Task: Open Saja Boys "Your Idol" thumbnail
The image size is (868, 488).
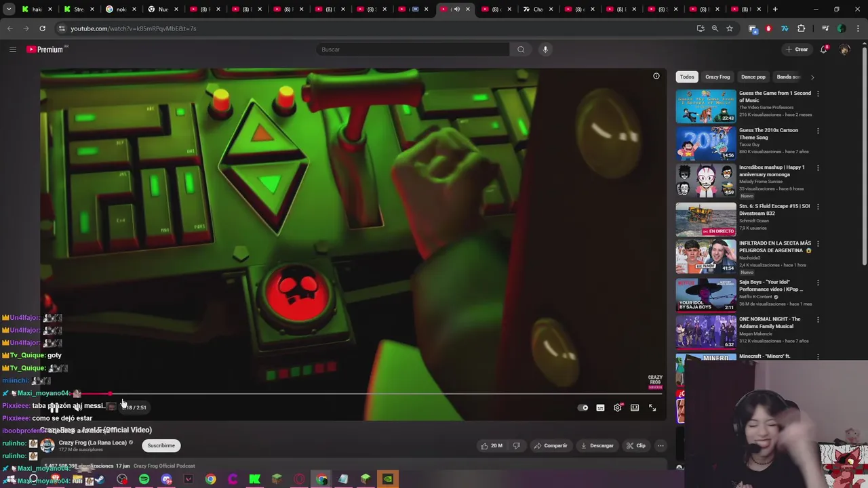Action: point(706,295)
